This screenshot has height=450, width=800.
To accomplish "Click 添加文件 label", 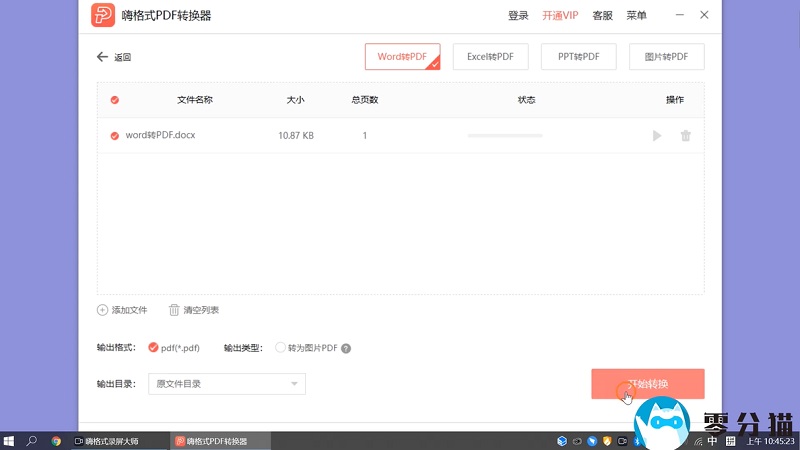I will 130,310.
